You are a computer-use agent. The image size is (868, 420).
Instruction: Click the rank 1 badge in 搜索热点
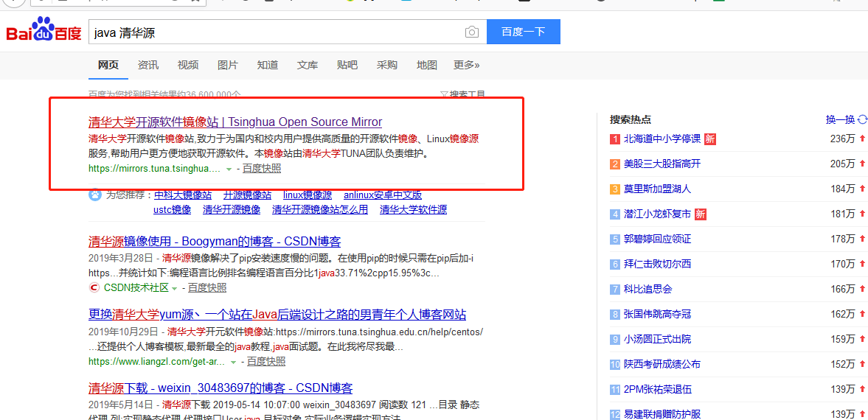(x=614, y=139)
